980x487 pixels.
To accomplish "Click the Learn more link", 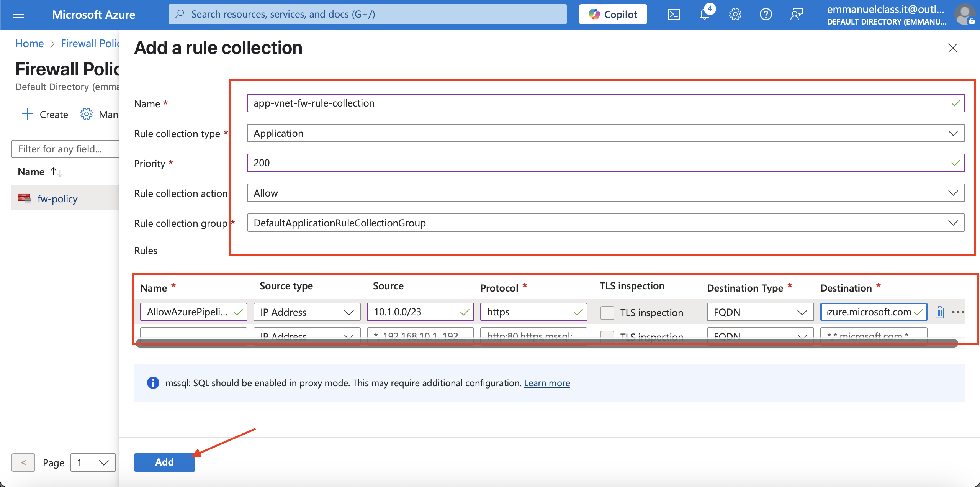I will (547, 383).
